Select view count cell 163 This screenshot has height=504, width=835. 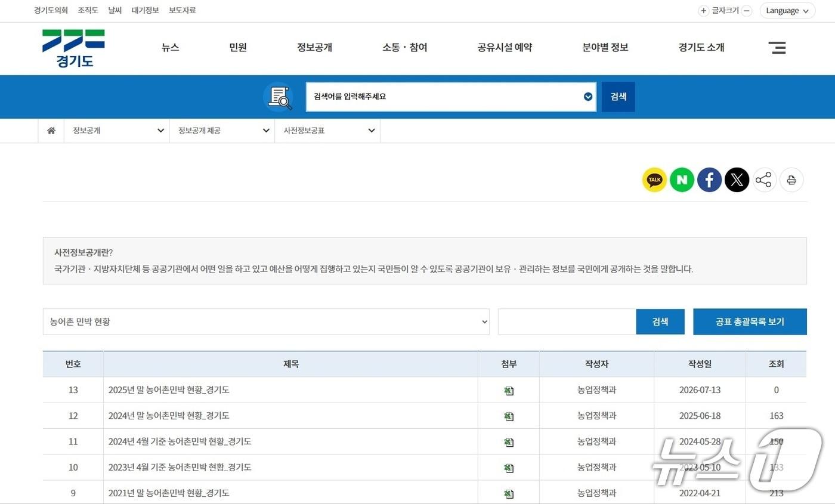(x=776, y=416)
